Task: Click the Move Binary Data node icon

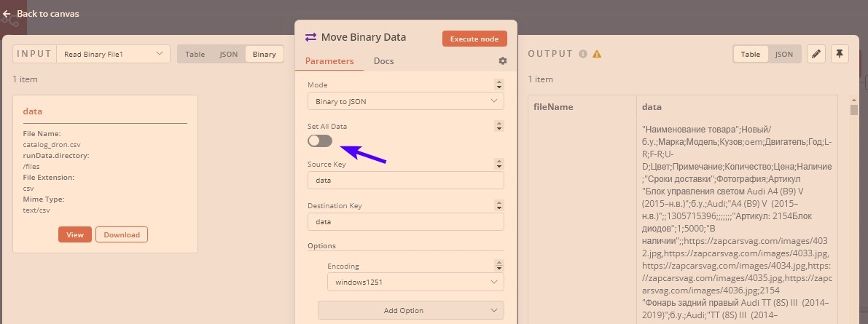Action: coord(310,37)
